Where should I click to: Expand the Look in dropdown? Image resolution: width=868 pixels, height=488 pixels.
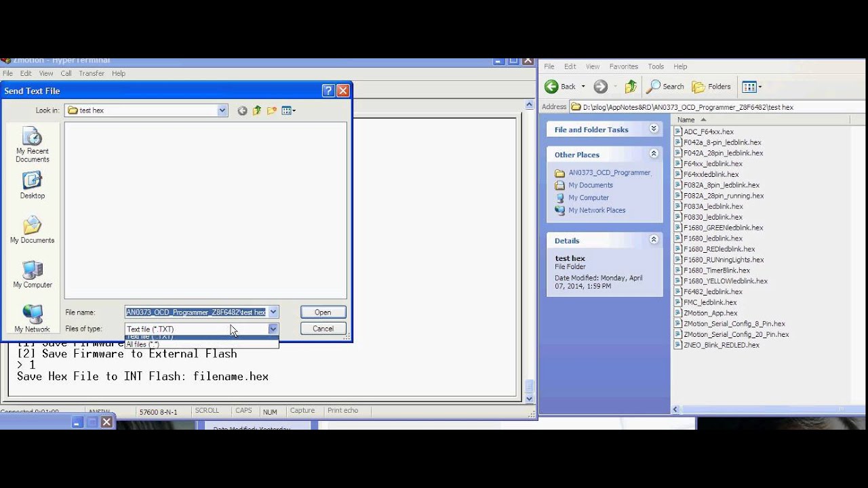tap(222, 110)
